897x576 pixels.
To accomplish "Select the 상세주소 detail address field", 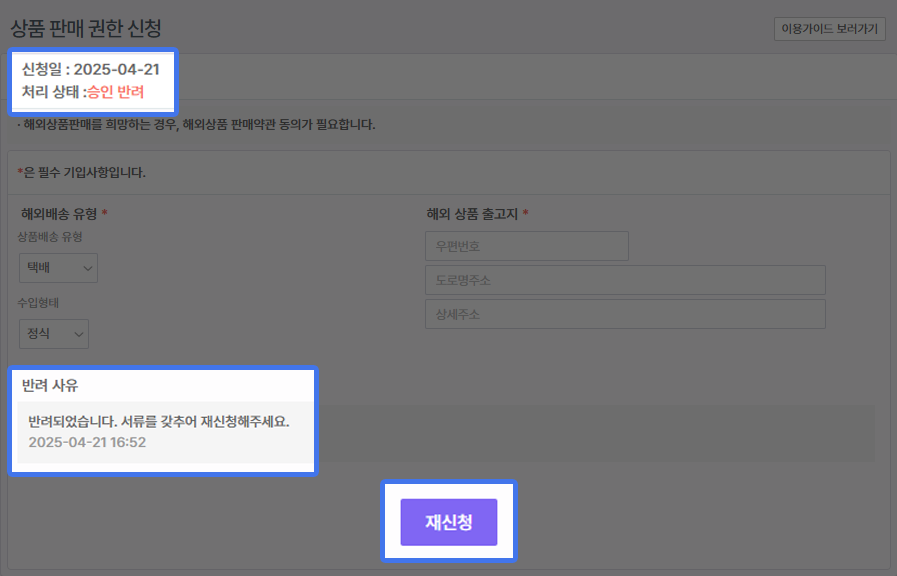I will (x=624, y=314).
